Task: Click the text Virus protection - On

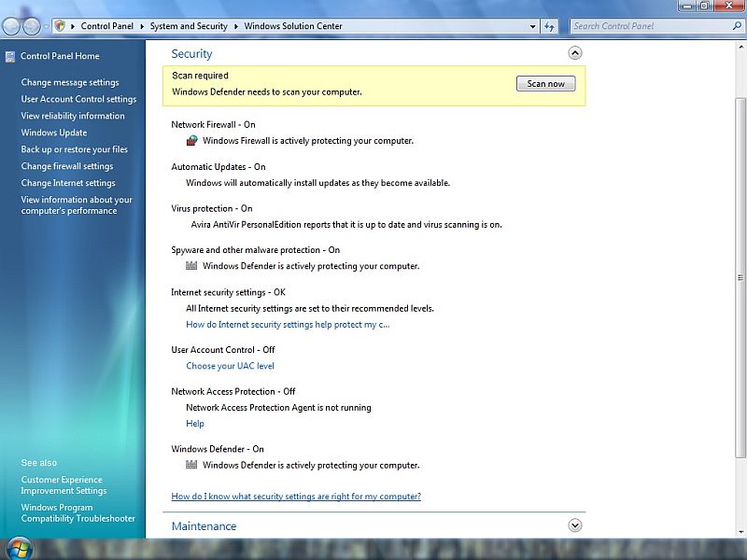Action: 212,208
